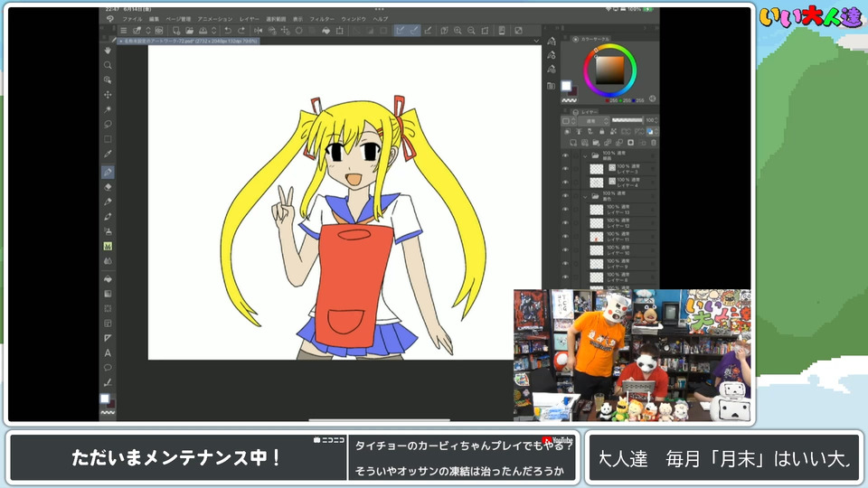Select the Move layer tool
Viewport: 868px width, 488px height.
(108, 94)
